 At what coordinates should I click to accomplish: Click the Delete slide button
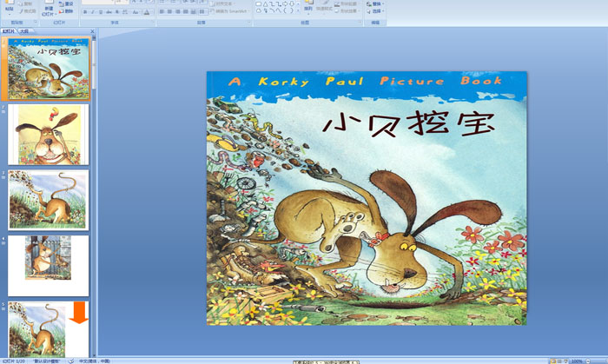(x=66, y=11)
